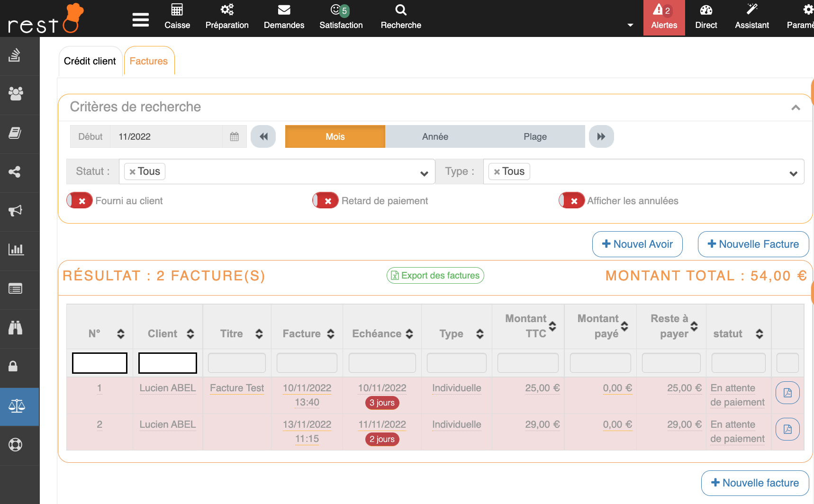814x504 pixels.
Task: Open PDF for invoice number 1
Action: click(787, 393)
